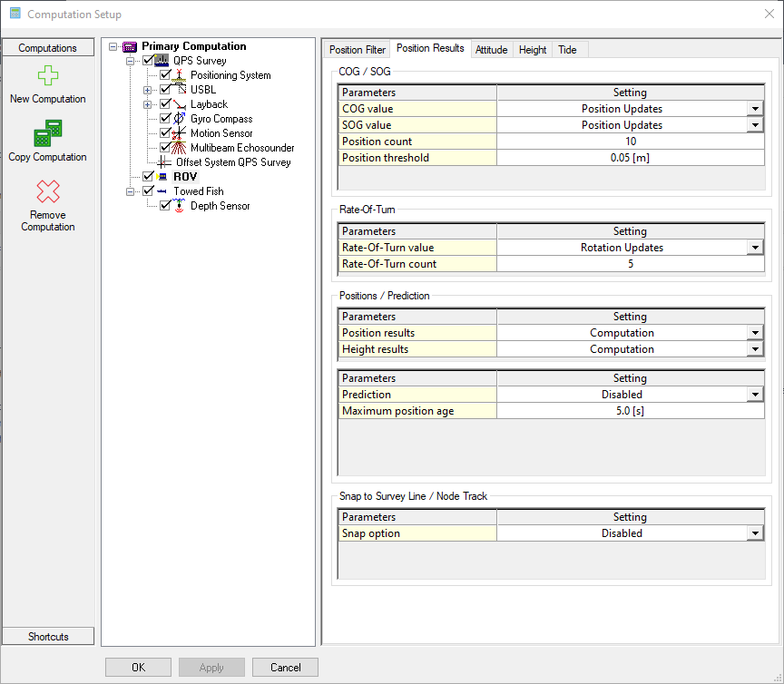The height and width of the screenshot is (684, 784).
Task: Switch to the Attitude tab
Action: pos(491,50)
